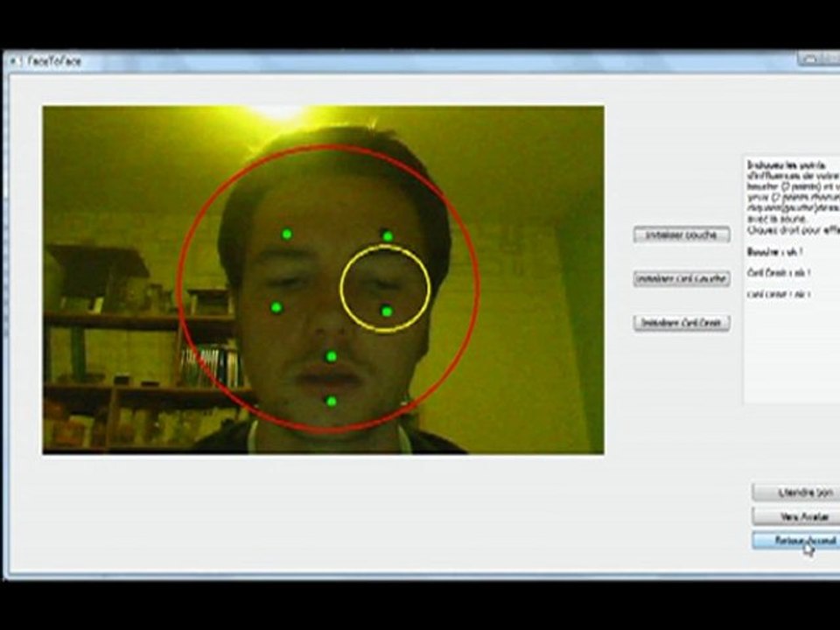Click the FaceToFace window icon in title bar
This screenshot has height=630, width=840.
[13, 61]
